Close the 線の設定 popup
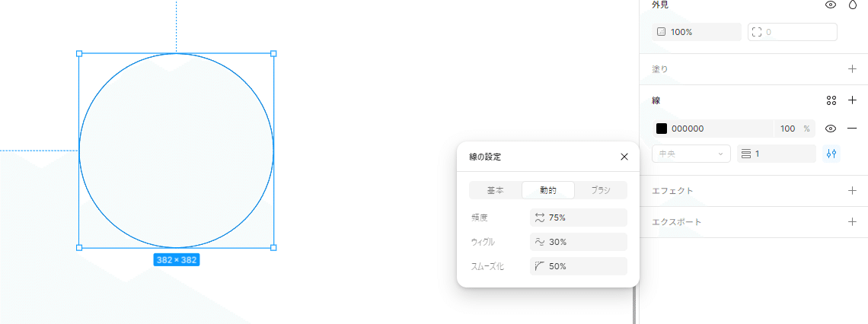The width and height of the screenshot is (868, 324). (624, 157)
